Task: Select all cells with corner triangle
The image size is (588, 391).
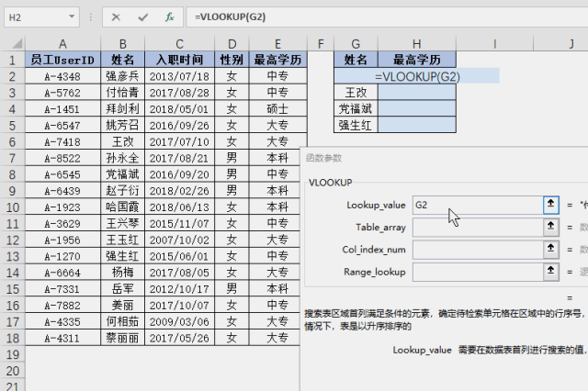Action: [17, 44]
